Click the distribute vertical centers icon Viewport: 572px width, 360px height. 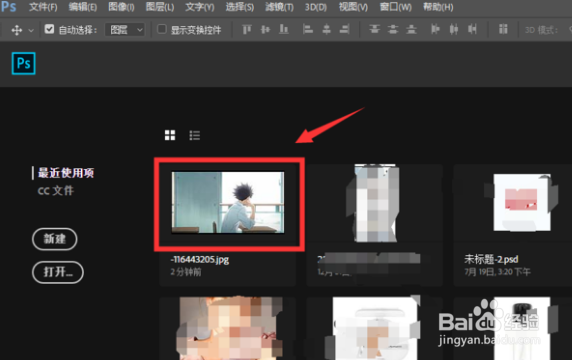tap(393, 29)
